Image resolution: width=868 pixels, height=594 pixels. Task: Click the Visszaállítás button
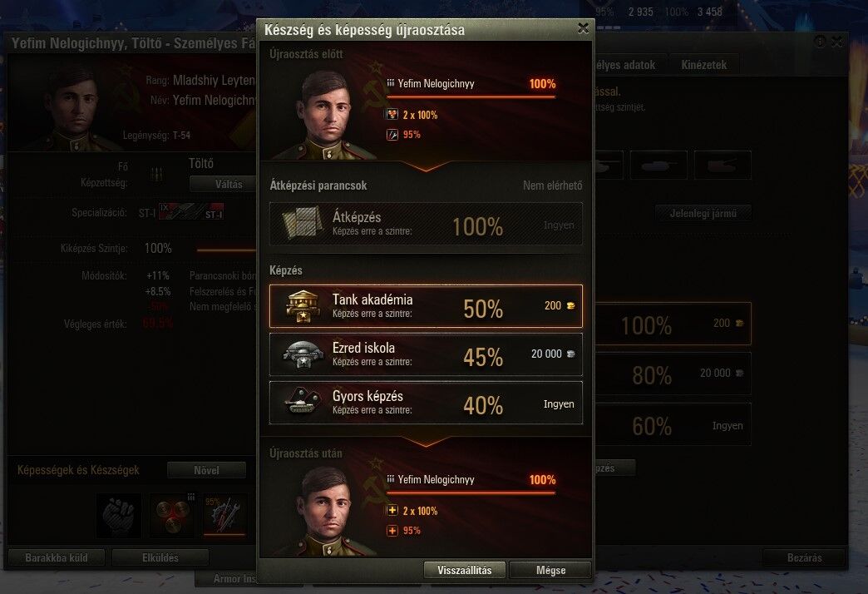click(465, 570)
